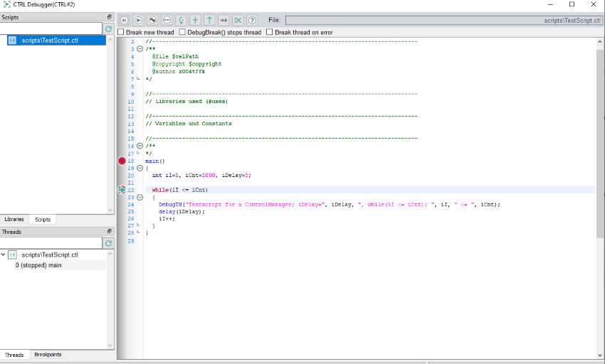Refresh the Threads panel list
The height and width of the screenshot is (364, 605).
(x=109, y=243)
